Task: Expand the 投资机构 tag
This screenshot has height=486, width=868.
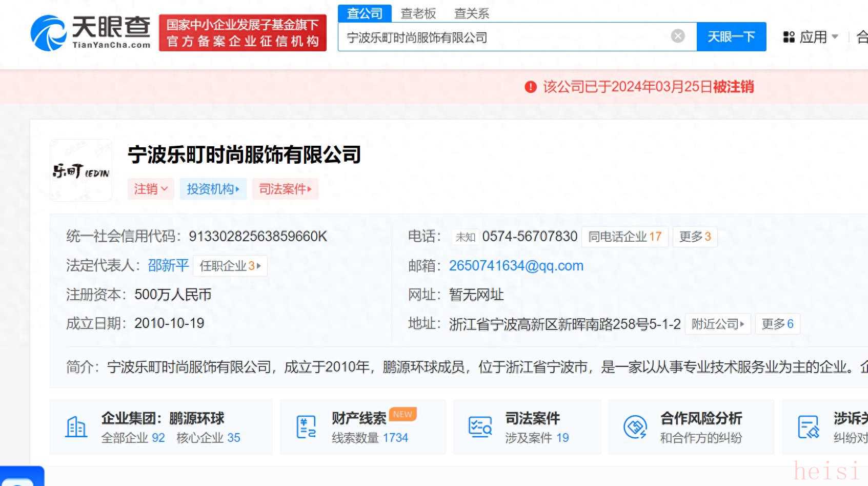Action: click(x=213, y=189)
